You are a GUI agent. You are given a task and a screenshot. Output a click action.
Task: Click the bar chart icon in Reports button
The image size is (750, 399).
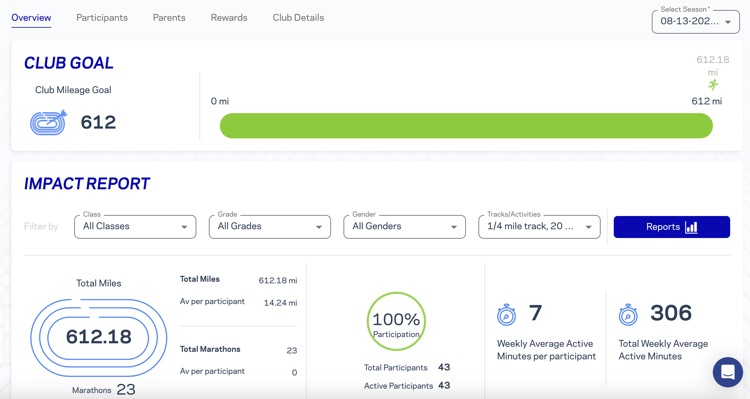(x=691, y=227)
